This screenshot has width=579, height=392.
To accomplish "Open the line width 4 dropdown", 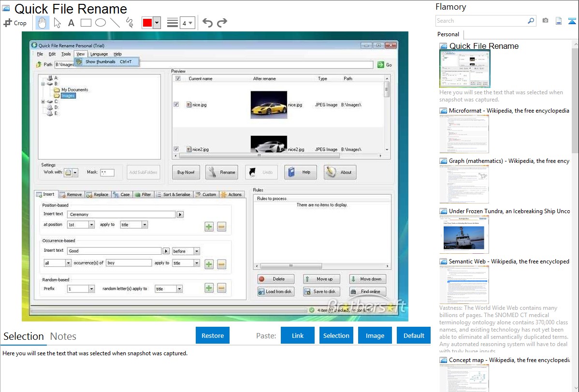I will click(x=188, y=23).
